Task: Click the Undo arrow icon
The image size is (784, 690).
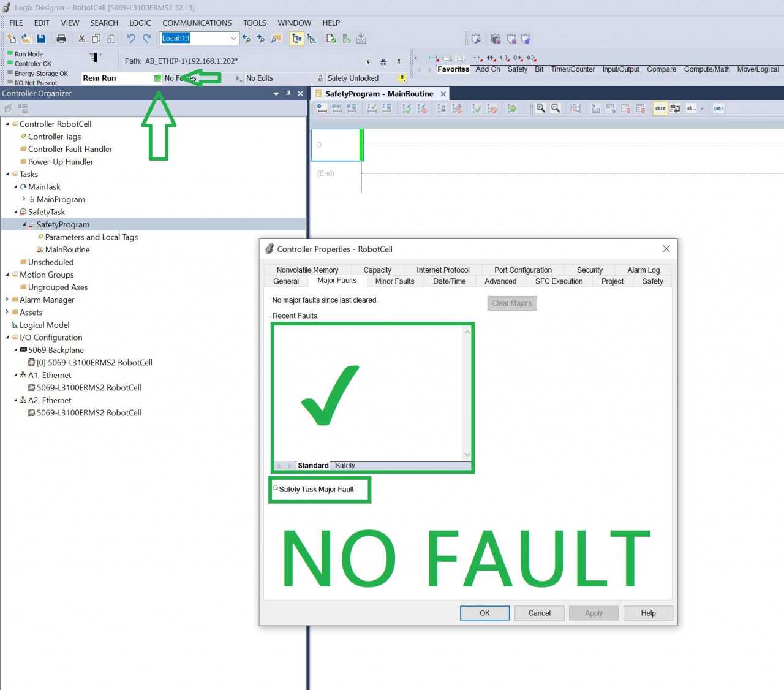Action: (131, 39)
